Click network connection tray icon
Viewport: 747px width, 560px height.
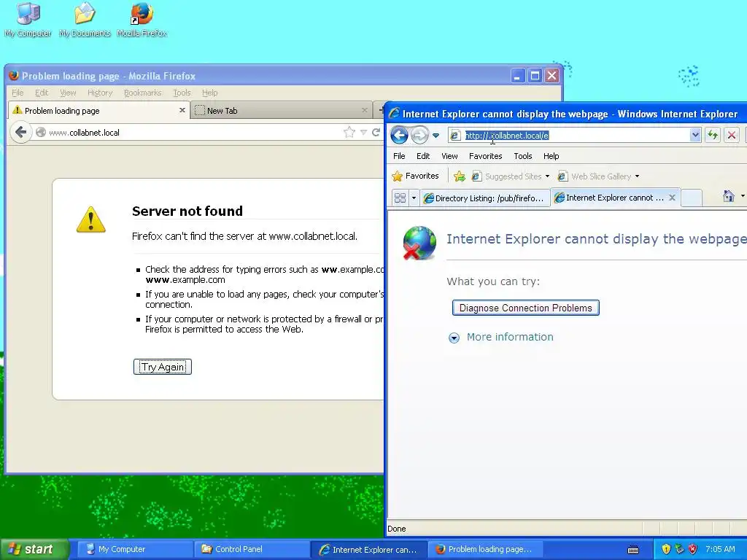(679, 549)
